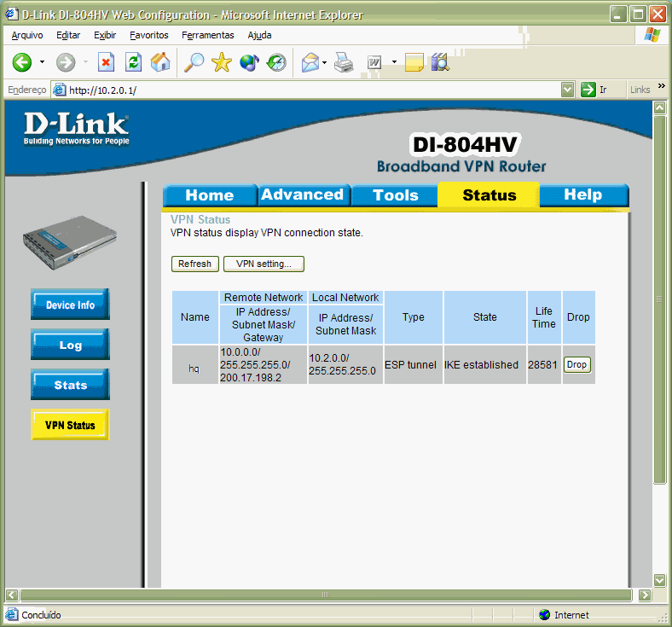Open the Device Info sidebar page
This screenshot has height=627, width=672.
(70, 305)
